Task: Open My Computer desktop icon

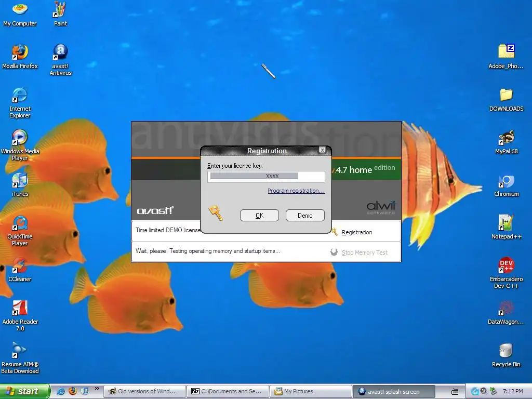Action: [20, 14]
